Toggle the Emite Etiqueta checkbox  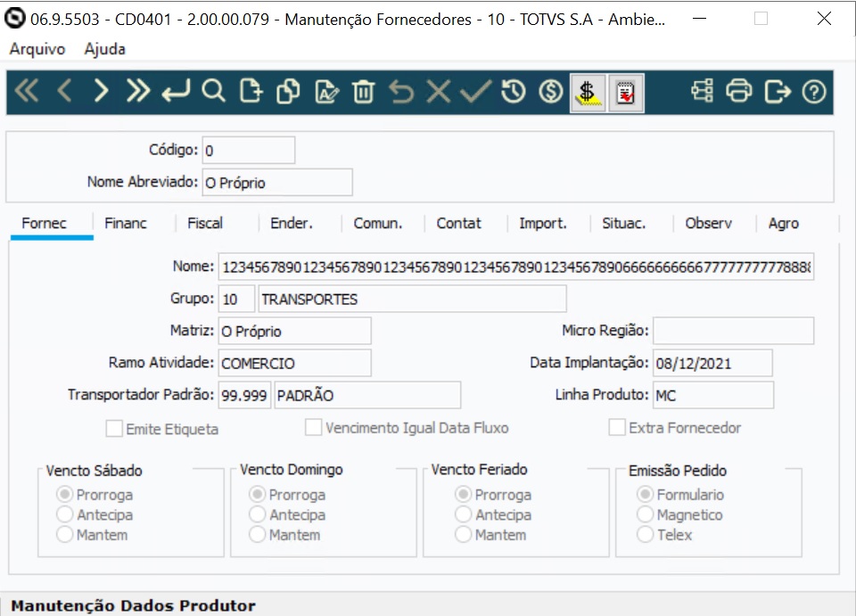tap(114, 429)
